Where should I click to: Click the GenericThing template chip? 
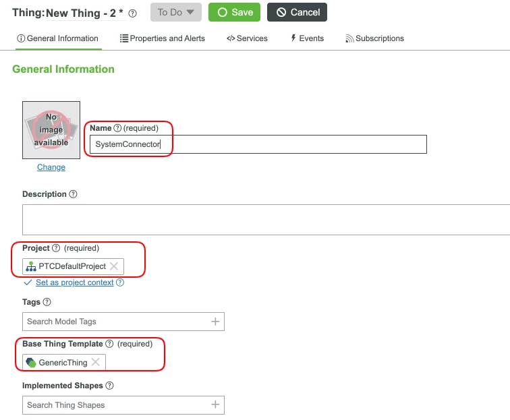coord(64,362)
